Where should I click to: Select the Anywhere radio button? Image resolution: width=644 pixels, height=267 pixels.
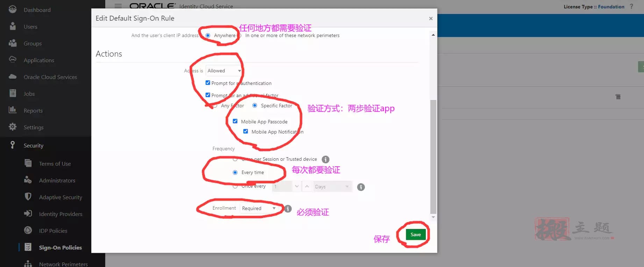click(208, 35)
